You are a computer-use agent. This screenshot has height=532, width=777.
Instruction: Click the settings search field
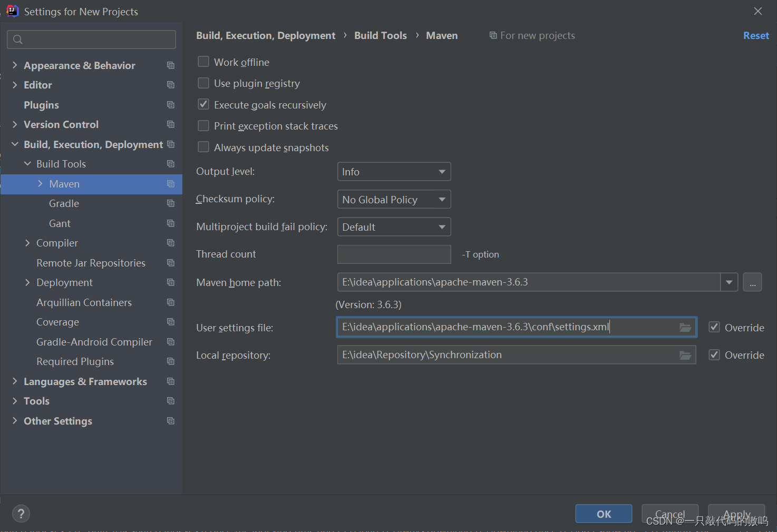(92, 40)
